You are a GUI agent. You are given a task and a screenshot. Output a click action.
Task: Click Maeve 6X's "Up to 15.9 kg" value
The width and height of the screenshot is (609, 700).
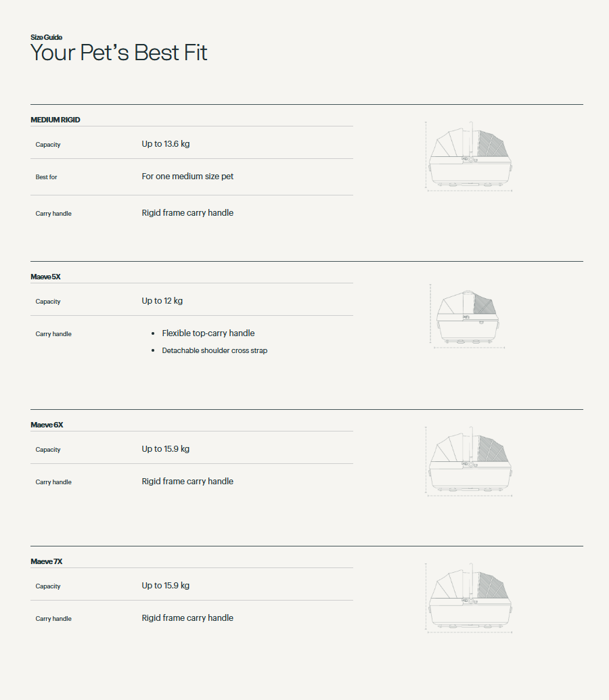165,449
